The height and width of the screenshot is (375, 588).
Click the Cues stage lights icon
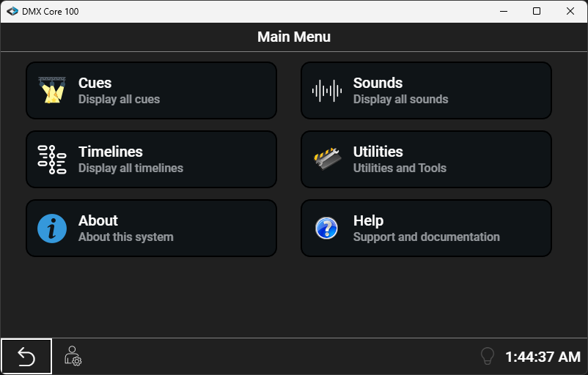pos(52,90)
